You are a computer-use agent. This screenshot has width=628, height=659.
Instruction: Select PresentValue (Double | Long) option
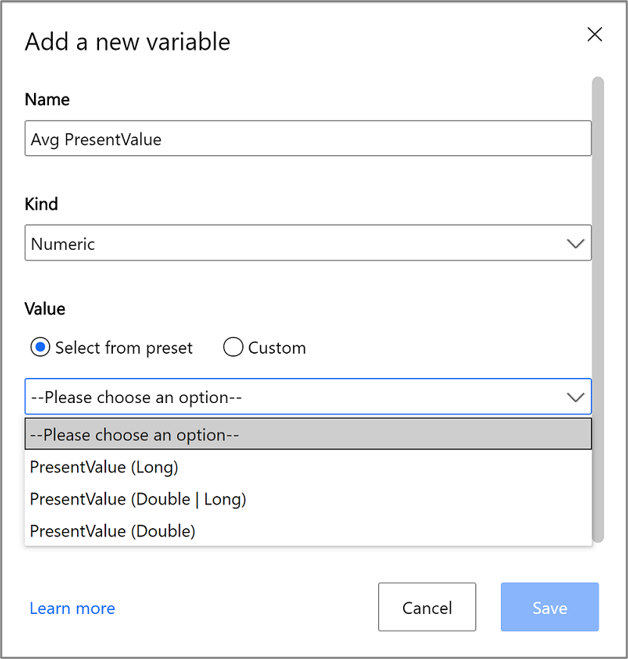point(138,499)
